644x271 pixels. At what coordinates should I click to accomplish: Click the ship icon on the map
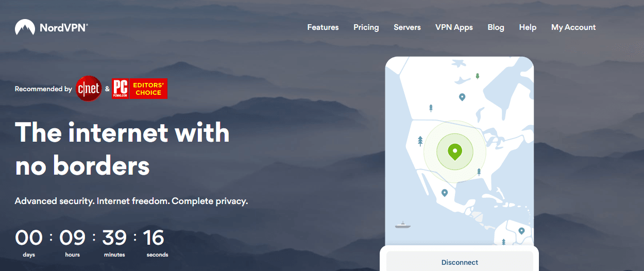click(x=402, y=225)
